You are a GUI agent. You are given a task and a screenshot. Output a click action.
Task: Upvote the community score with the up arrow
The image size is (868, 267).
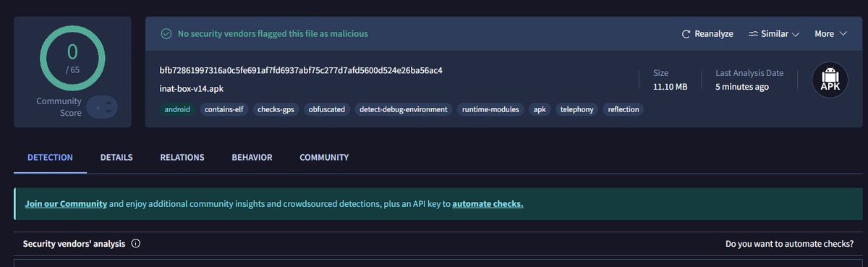108,103
